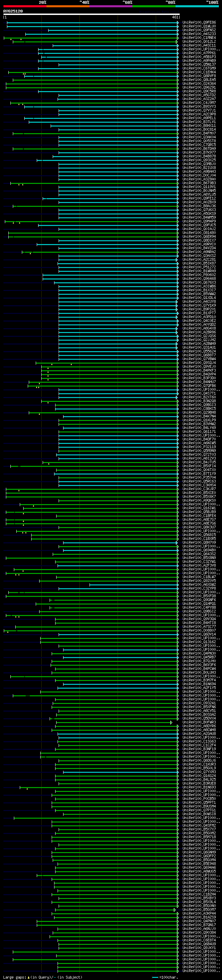The height and width of the screenshot is (980, 222).
Task: Open hit UniRef100_C1MNE4
Action: [x=199, y=38]
